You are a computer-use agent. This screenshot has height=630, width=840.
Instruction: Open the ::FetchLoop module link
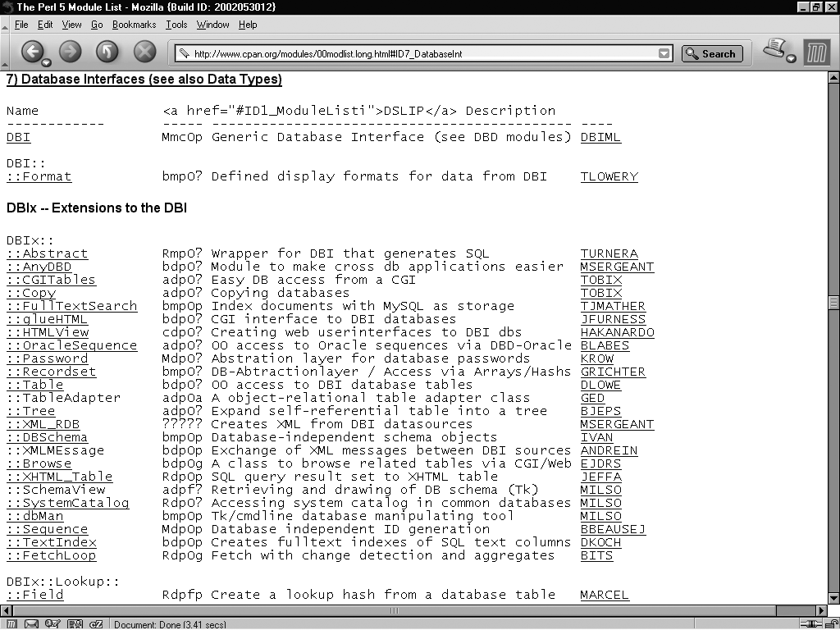[52, 555]
